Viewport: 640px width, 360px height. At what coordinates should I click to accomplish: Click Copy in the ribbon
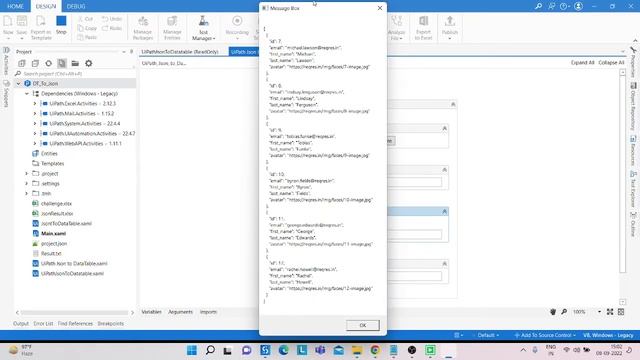(87, 28)
